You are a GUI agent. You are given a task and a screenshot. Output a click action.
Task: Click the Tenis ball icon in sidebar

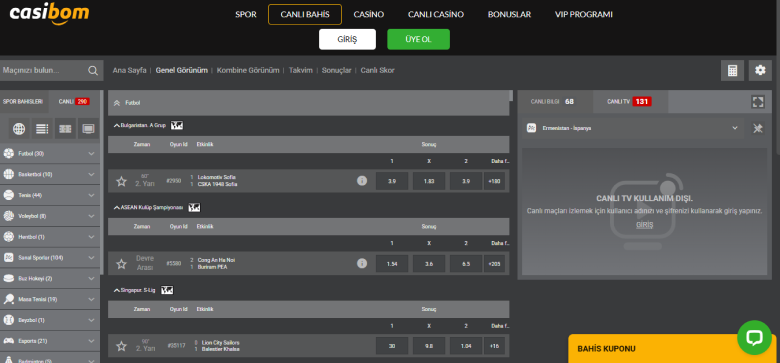[x=8, y=195]
